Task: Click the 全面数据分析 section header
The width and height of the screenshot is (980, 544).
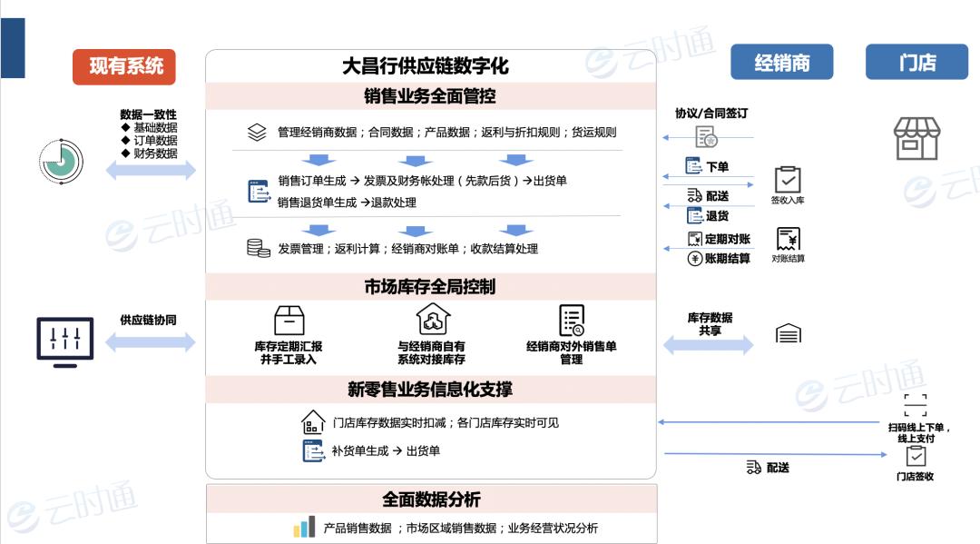Action: (431, 499)
